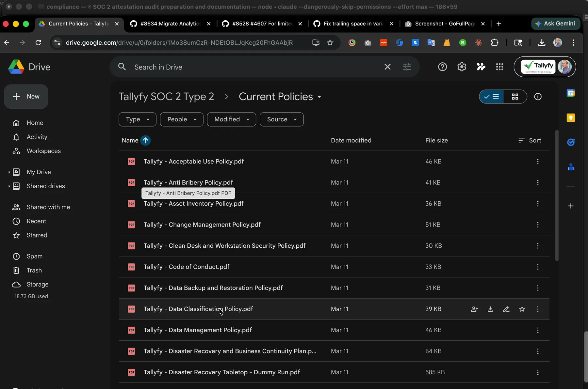Open Google Calendar side panel
The width and height of the screenshot is (588, 389).
571,93
